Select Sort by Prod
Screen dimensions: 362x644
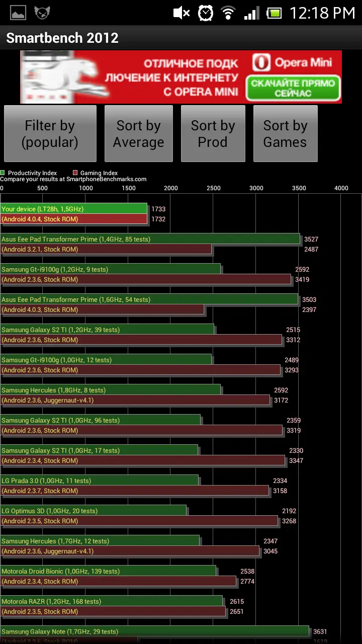(x=213, y=133)
